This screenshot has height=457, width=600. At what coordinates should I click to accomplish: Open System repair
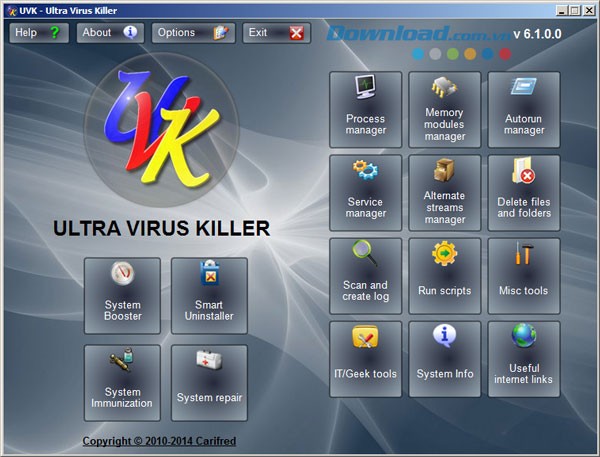click(x=209, y=383)
